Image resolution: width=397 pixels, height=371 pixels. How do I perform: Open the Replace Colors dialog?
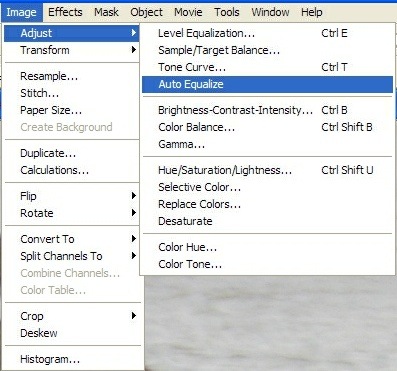267,204
